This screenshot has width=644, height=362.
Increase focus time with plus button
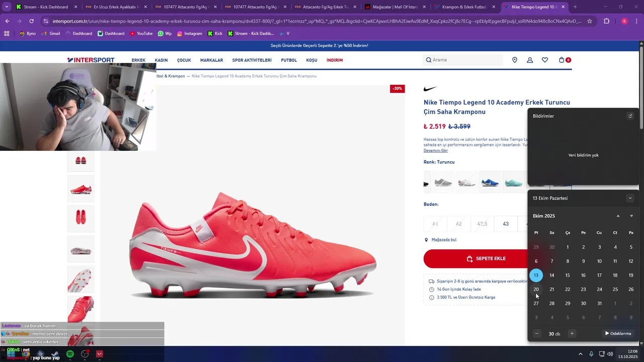tap(572, 333)
